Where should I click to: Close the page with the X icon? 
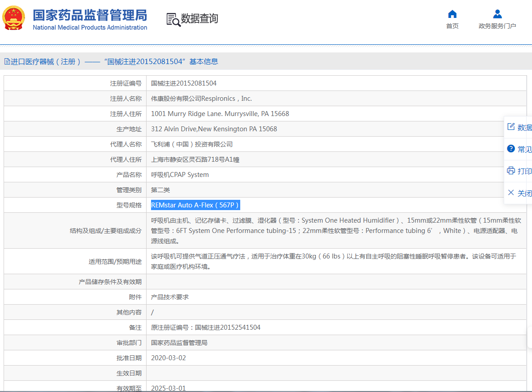click(x=511, y=193)
